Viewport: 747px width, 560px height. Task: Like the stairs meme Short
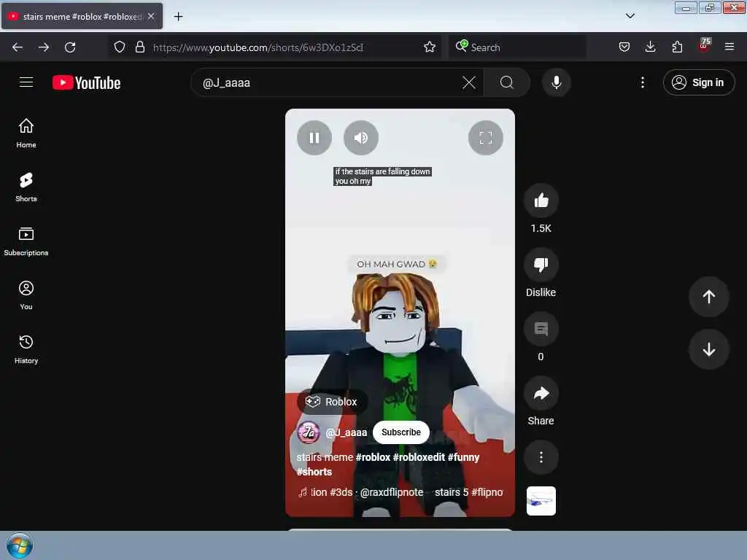coord(541,201)
